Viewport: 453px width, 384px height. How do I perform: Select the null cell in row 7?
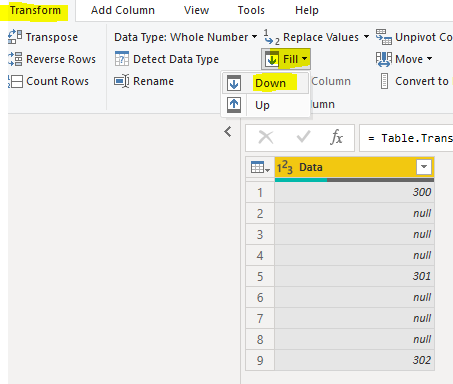click(x=355, y=318)
